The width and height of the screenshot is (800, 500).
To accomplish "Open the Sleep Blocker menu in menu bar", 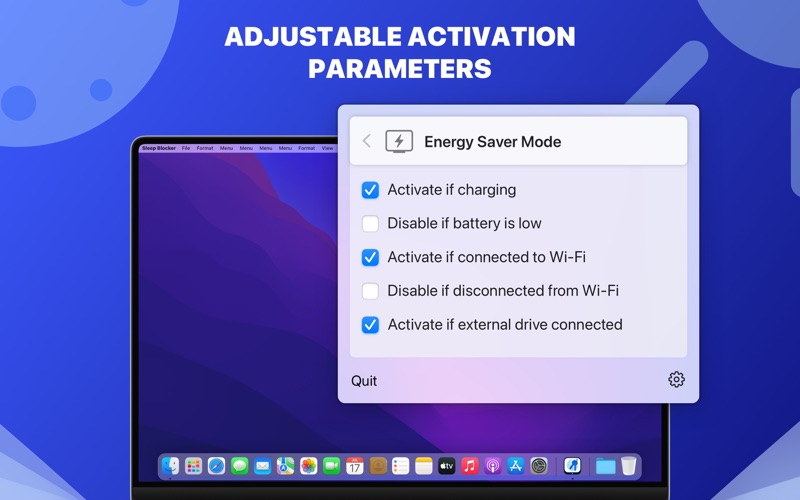I will pyautogui.click(x=159, y=148).
